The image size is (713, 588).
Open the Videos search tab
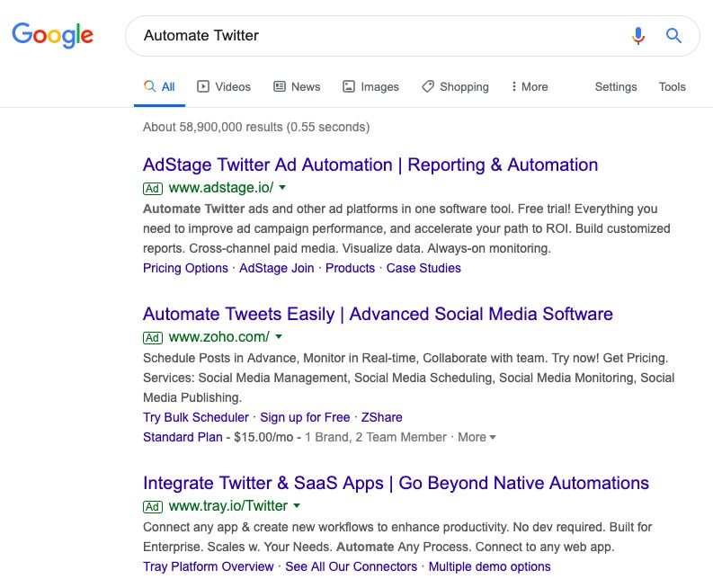(224, 86)
